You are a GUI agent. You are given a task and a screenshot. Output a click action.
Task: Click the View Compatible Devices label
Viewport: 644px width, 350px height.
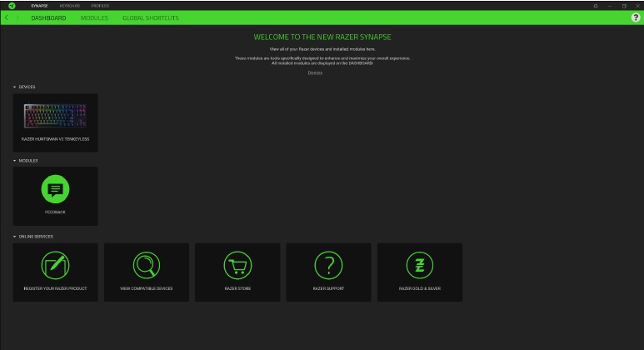147,289
